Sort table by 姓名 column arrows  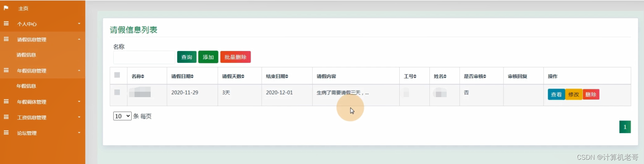445,76
